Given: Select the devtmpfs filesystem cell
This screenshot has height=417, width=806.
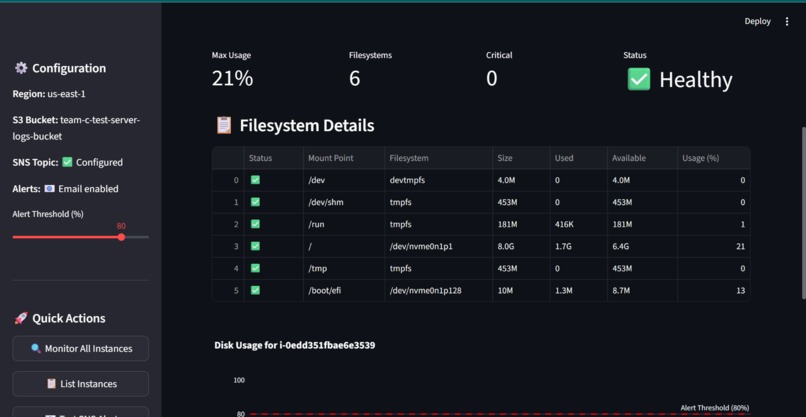Looking at the screenshot, I should point(438,180).
